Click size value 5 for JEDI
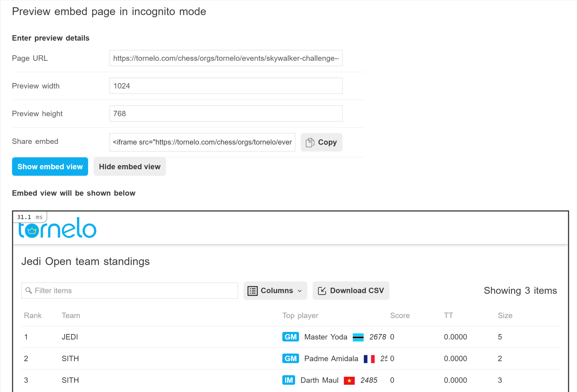The image size is (577, 392). click(x=500, y=337)
